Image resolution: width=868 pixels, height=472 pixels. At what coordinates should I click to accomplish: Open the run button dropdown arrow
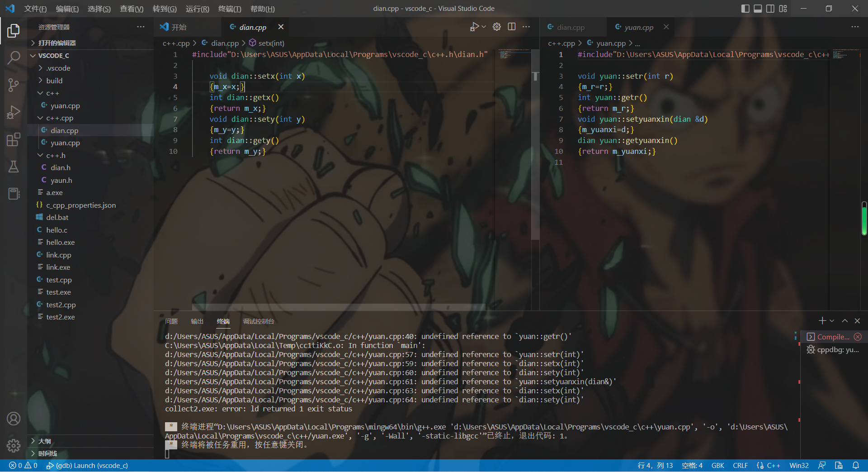point(484,27)
